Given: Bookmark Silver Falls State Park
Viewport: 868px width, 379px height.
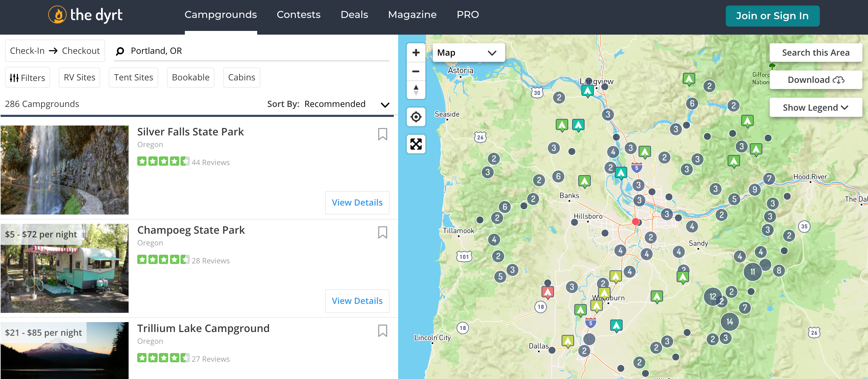Looking at the screenshot, I should [382, 134].
